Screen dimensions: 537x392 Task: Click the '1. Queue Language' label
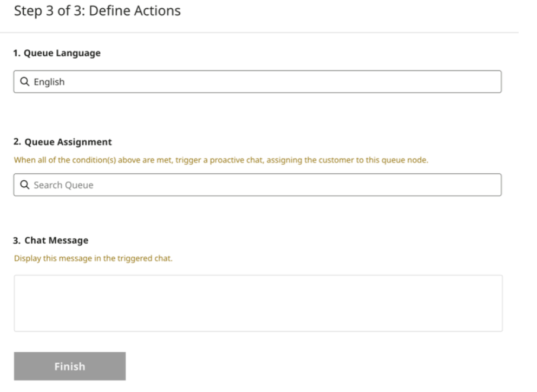coord(57,53)
